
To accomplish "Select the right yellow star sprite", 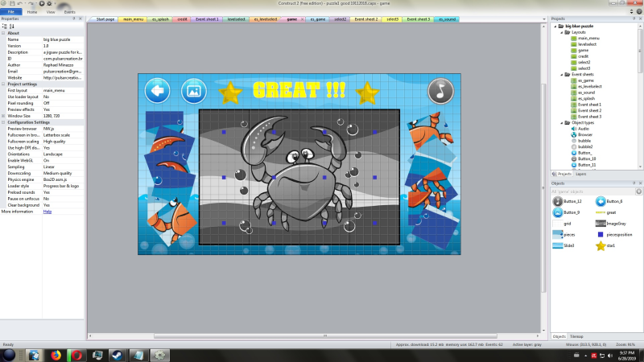I will (367, 93).
